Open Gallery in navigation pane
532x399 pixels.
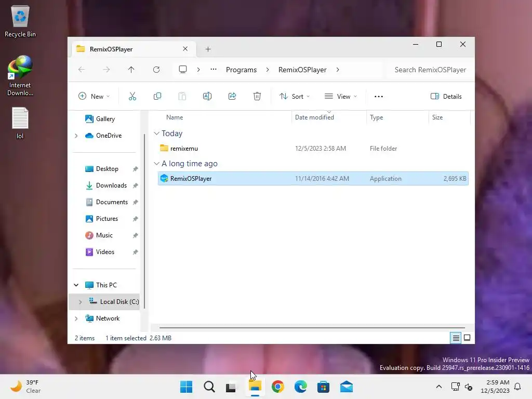(x=105, y=119)
